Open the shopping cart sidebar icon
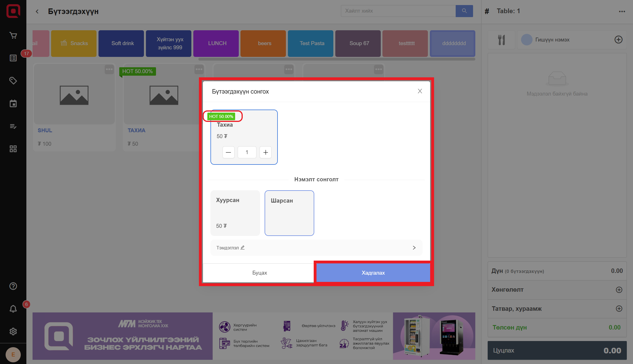 [x=13, y=36]
